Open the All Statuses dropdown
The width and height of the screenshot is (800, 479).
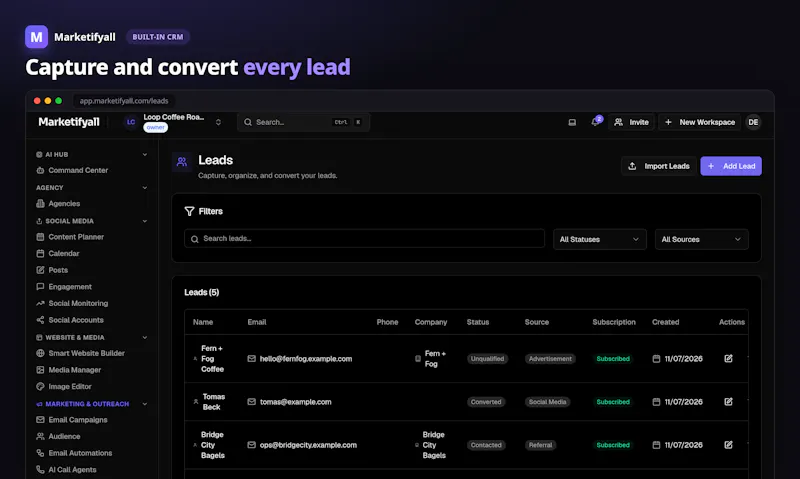click(599, 239)
